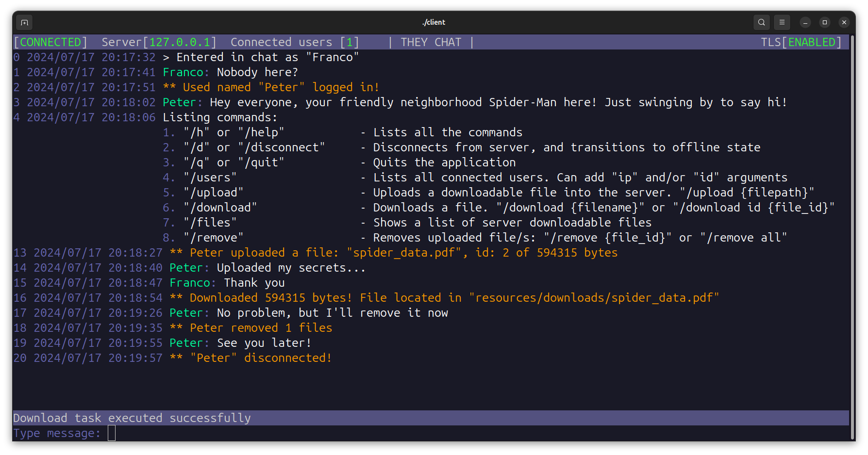Click the CONNECTED status indicator
This screenshot has height=455, width=868.
click(50, 42)
